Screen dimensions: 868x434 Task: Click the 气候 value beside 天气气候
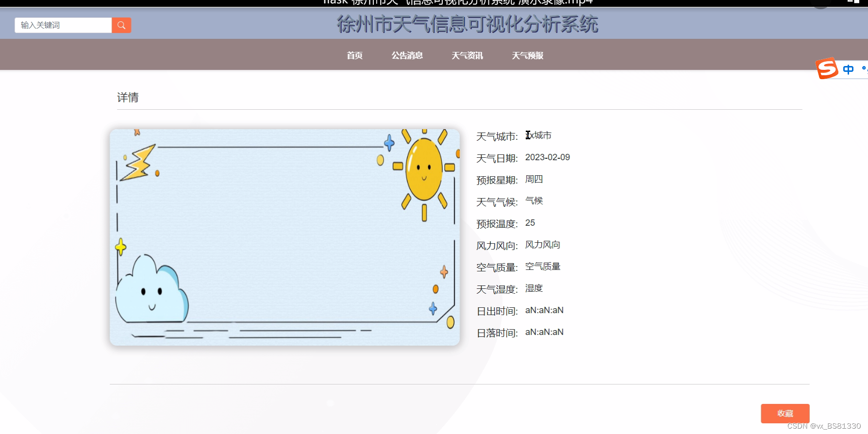click(534, 200)
